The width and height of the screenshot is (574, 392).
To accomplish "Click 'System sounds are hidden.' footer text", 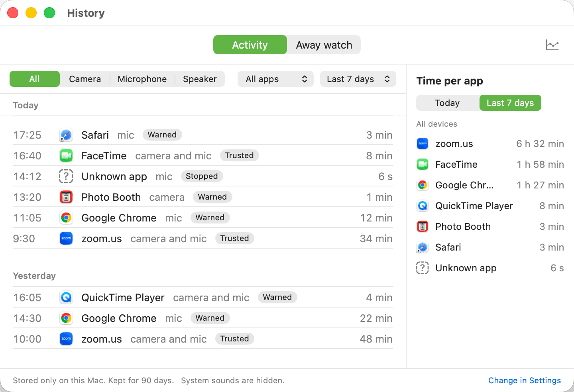I will 233,380.
